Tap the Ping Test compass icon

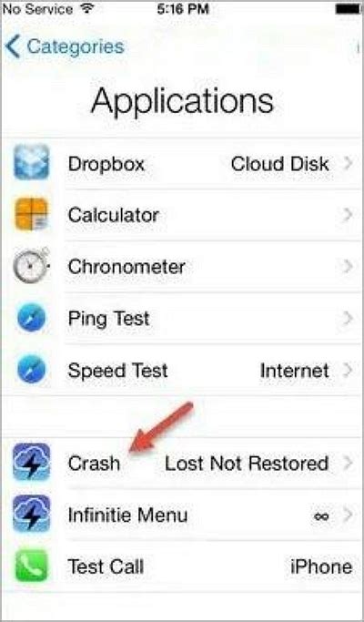tap(32, 318)
